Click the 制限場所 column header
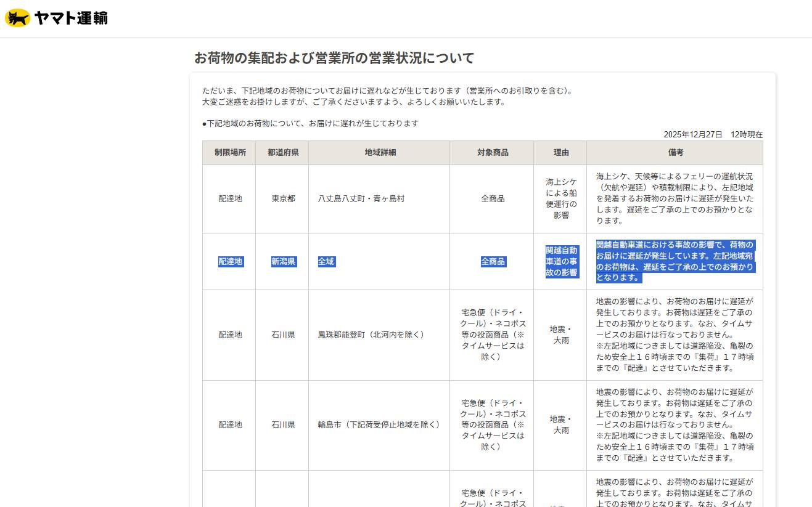The height and width of the screenshot is (507, 812). [x=230, y=152]
